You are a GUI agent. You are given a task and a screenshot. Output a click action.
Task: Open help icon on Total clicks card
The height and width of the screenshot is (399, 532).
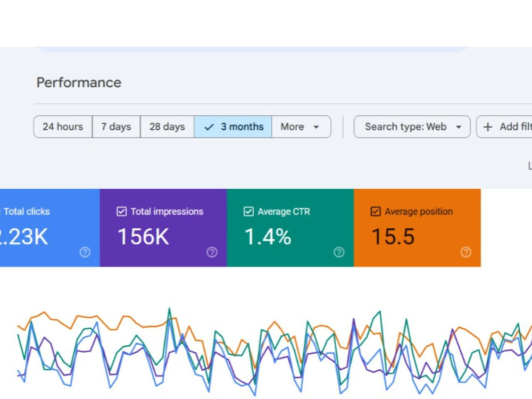point(85,252)
